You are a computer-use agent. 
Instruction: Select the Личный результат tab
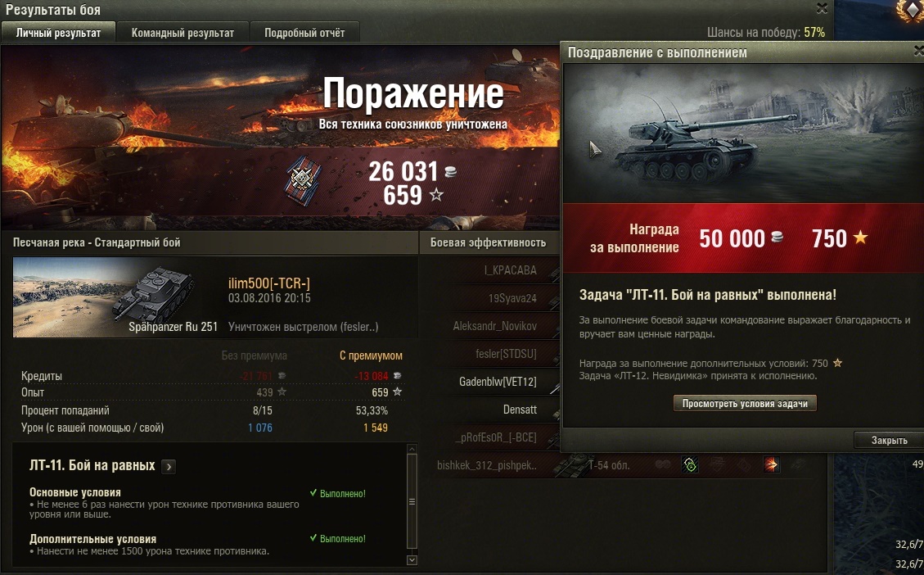(x=58, y=33)
